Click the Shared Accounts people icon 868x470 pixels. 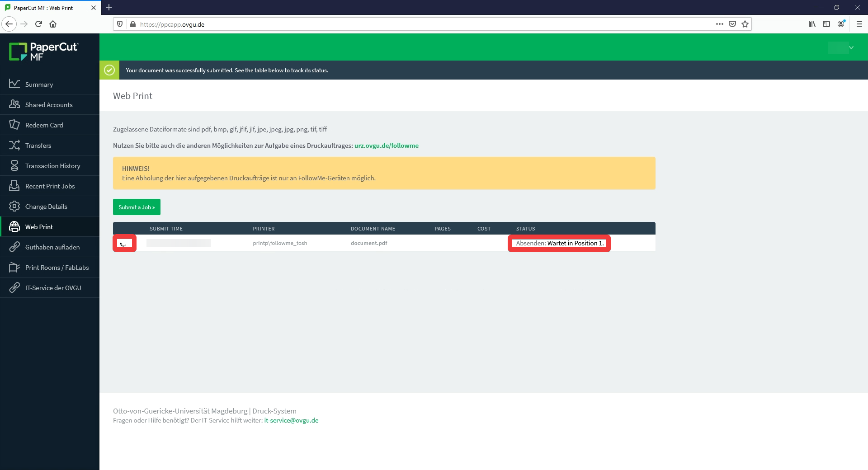(x=14, y=104)
